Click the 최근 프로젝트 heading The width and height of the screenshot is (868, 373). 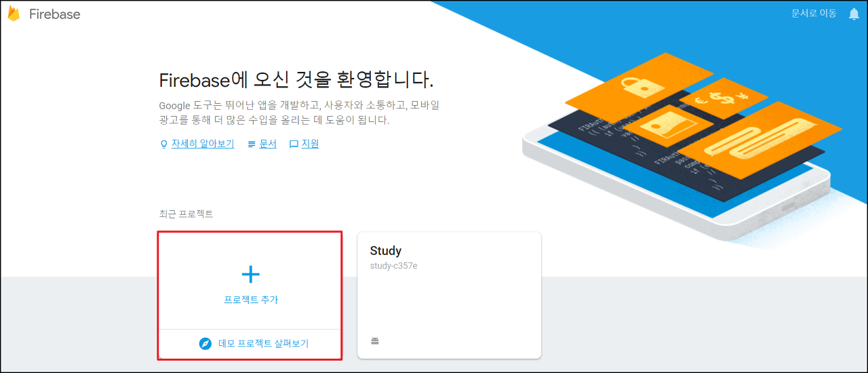pyautogui.click(x=186, y=214)
